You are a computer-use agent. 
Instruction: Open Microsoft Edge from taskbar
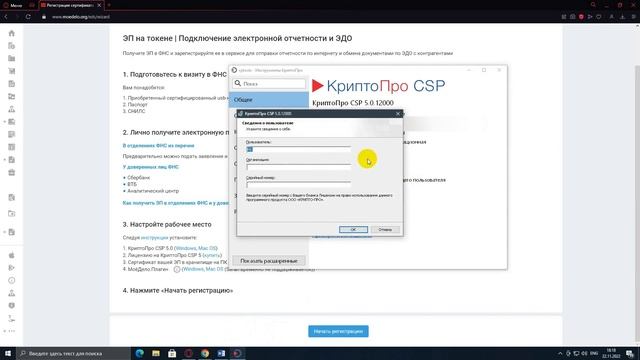pyautogui.click(x=140, y=353)
